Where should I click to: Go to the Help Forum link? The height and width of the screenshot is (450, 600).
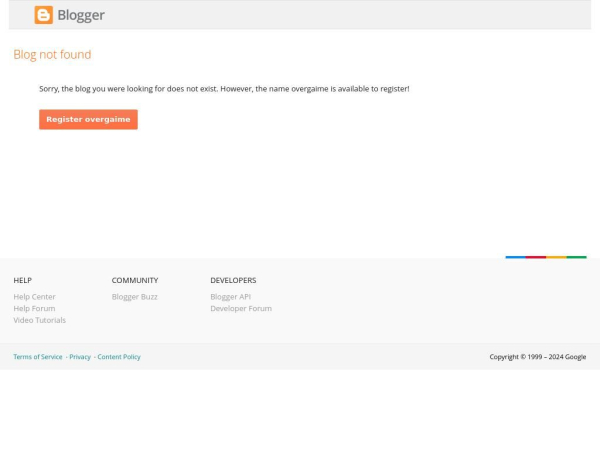pyautogui.click(x=34, y=309)
